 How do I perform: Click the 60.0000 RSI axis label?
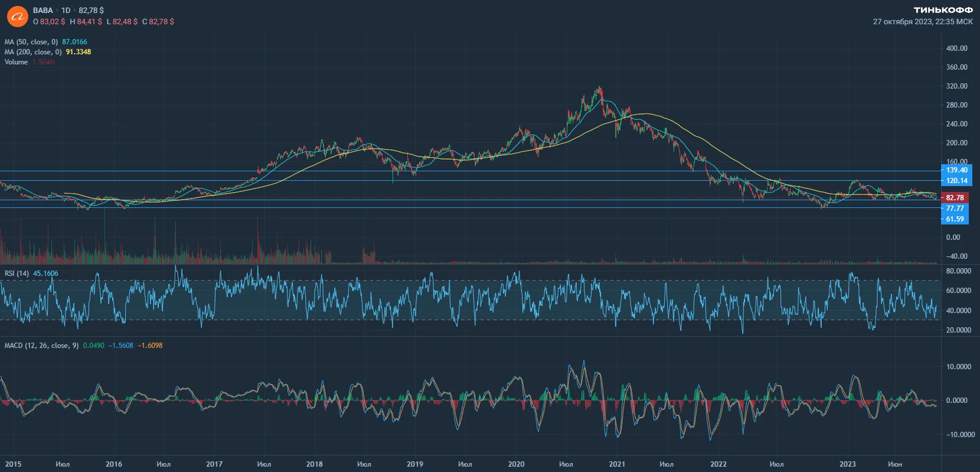point(959,291)
